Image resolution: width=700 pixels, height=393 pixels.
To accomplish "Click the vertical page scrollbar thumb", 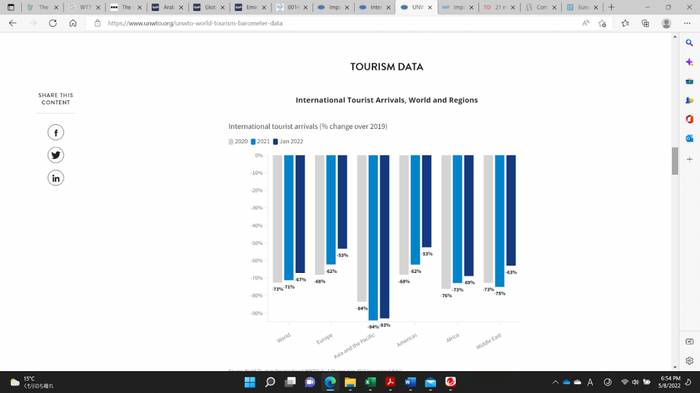I will click(x=675, y=161).
